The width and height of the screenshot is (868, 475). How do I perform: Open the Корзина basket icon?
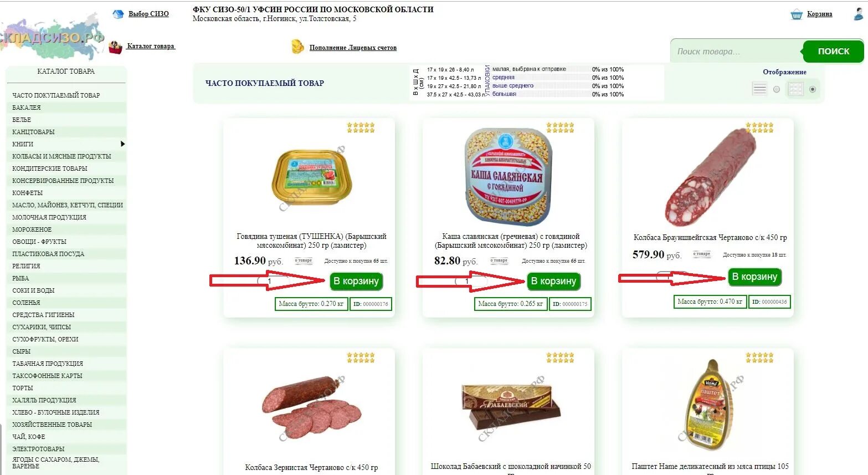click(x=796, y=14)
